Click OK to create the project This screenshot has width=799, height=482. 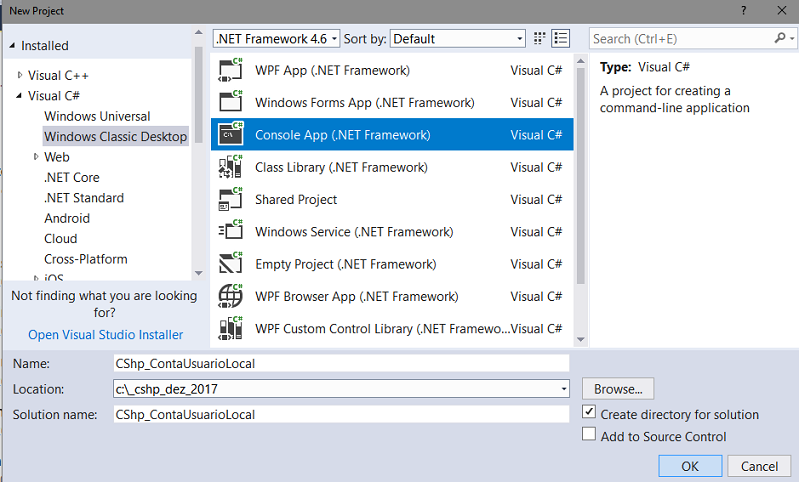coord(690,466)
